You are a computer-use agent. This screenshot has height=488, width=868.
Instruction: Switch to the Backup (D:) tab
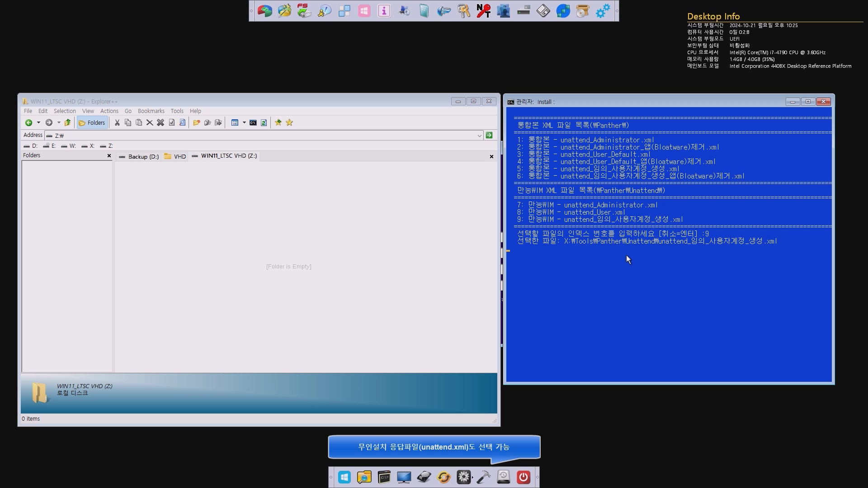tap(139, 156)
